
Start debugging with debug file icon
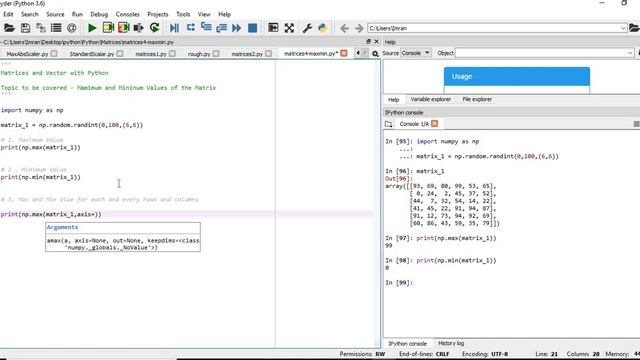pos(174,28)
